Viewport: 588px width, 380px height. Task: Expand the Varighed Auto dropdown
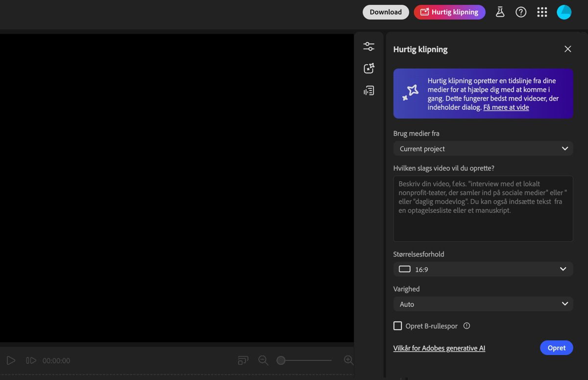click(x=483, y=304)
